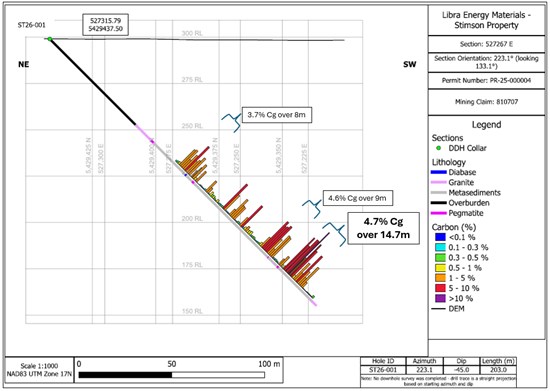Click the 'Lithology' legend heading
The height and width of the screenshot is (391, 550).
coord(449,162)
